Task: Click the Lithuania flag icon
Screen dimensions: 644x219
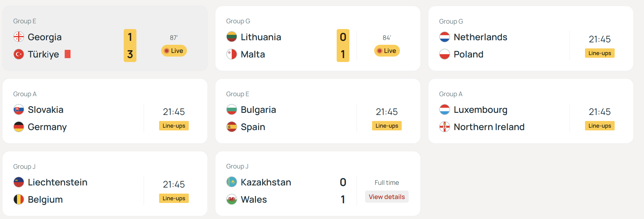Action: click(x=232, y=37)
